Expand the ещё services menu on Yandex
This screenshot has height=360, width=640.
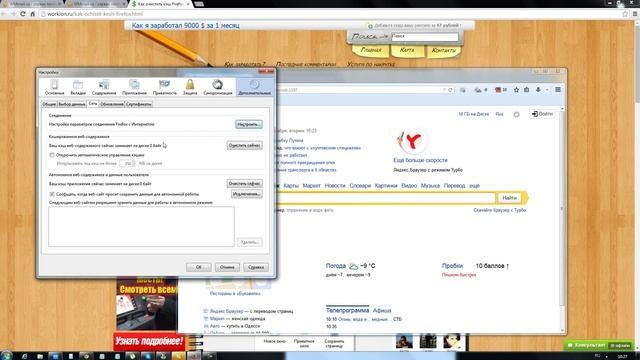coord(474,186)
